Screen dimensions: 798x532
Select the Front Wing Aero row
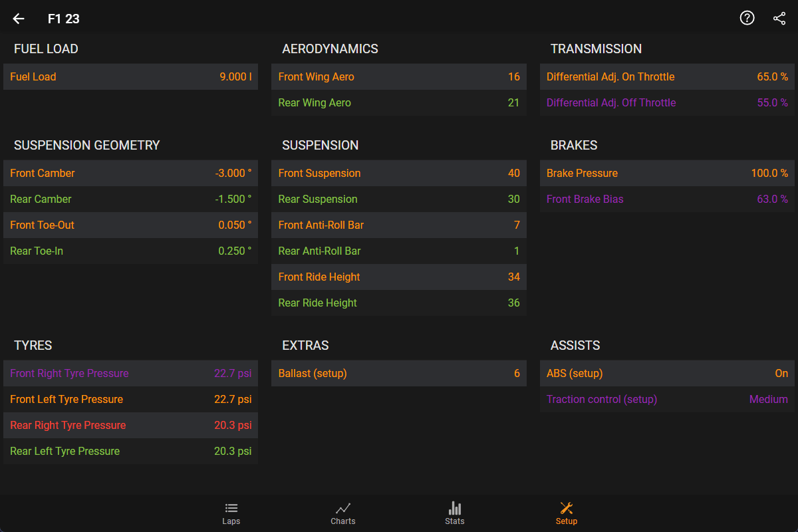(399, 76)
